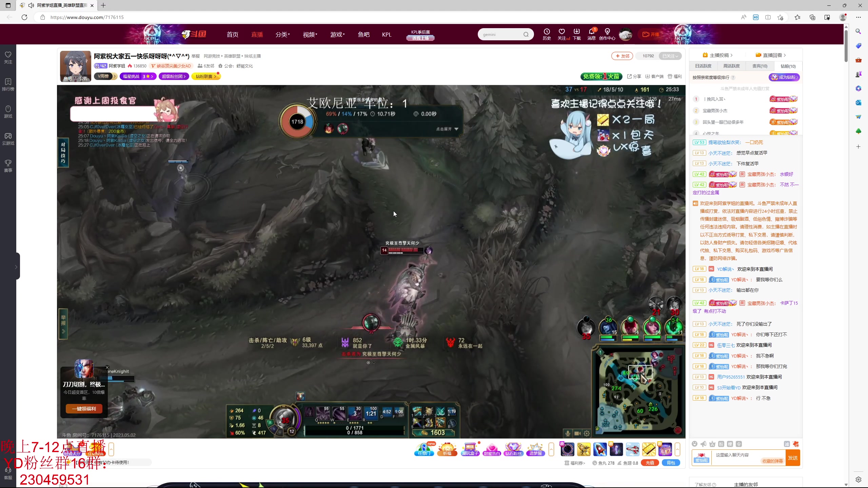Send the red rocket gift

click(600, 449)
